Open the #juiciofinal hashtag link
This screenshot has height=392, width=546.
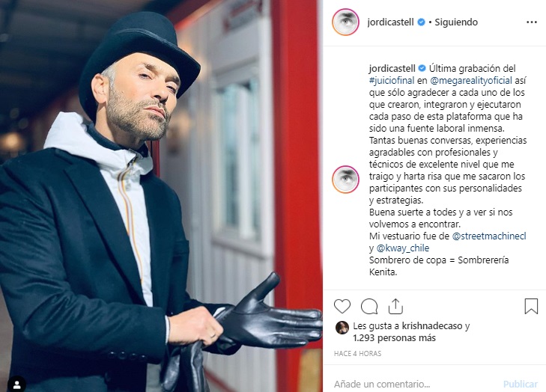pos(392,80)
